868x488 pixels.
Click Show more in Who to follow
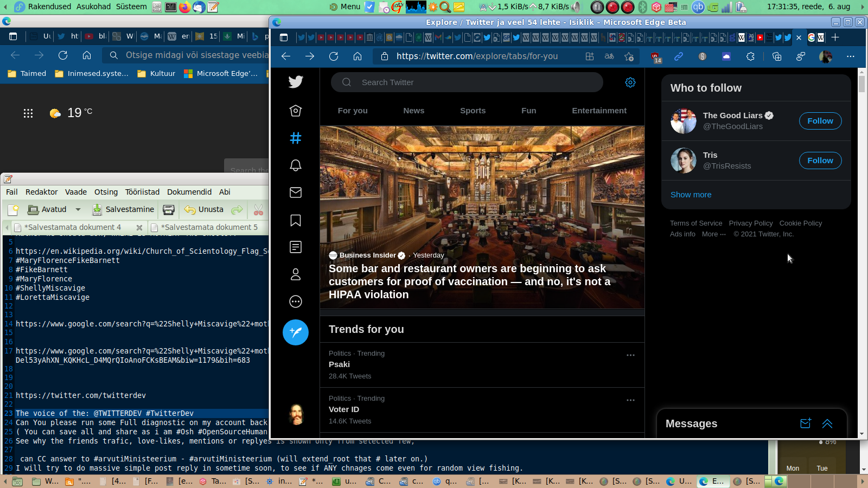pyautogui.click(x=691, y=195)
